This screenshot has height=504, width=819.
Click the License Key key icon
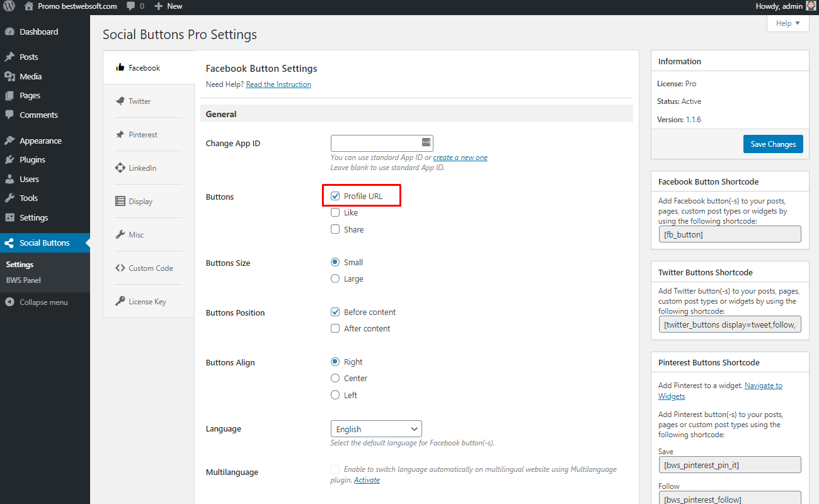tap(120, 301)
